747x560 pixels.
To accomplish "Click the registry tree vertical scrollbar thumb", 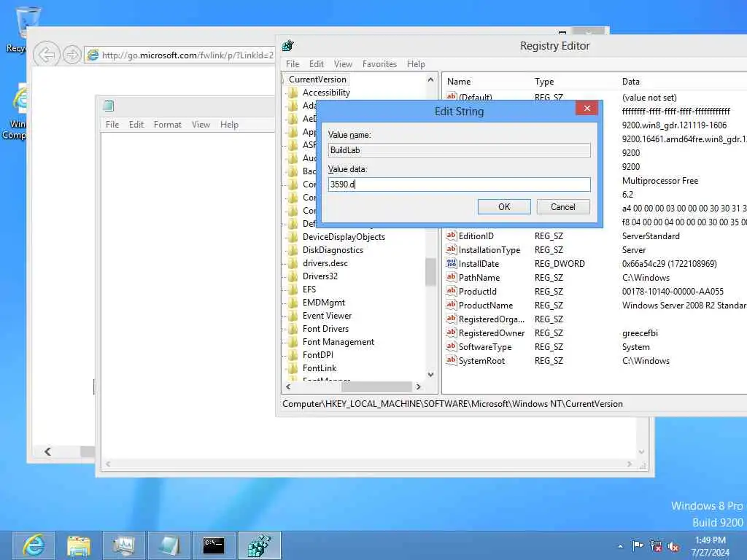I will coord(430,271).
